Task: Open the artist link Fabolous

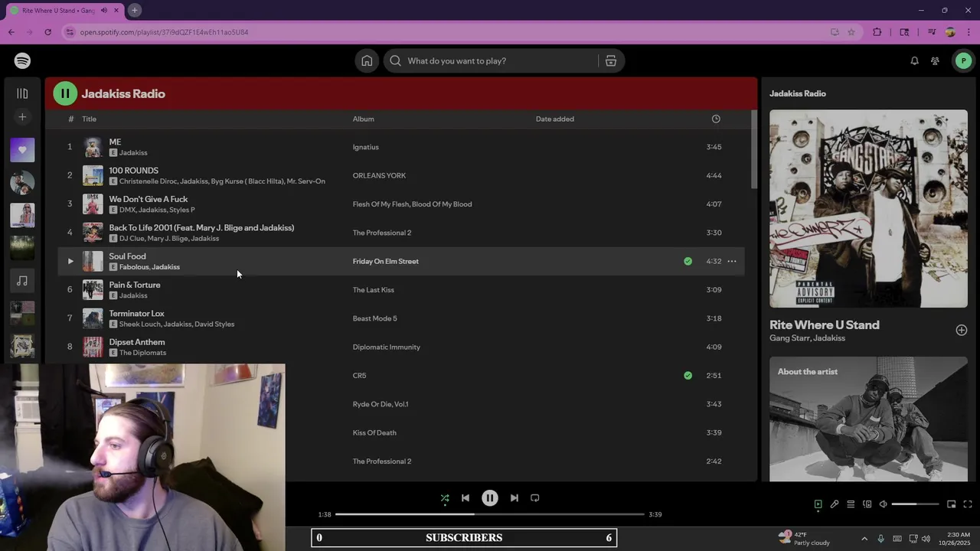Action: click(133, 267)
